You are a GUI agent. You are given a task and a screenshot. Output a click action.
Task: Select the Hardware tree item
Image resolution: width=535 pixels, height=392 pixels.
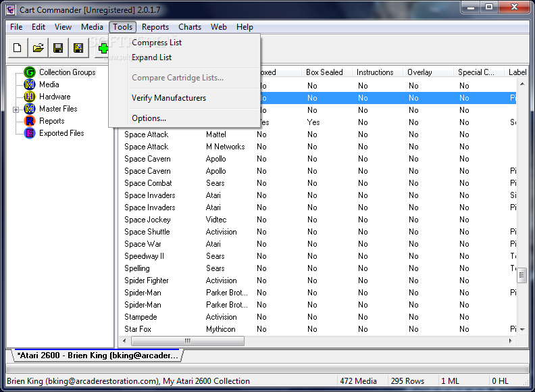click(x=55, y=97)
